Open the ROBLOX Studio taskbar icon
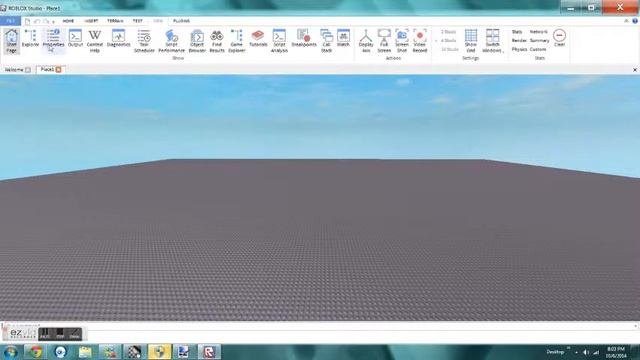 coord(209,351)
